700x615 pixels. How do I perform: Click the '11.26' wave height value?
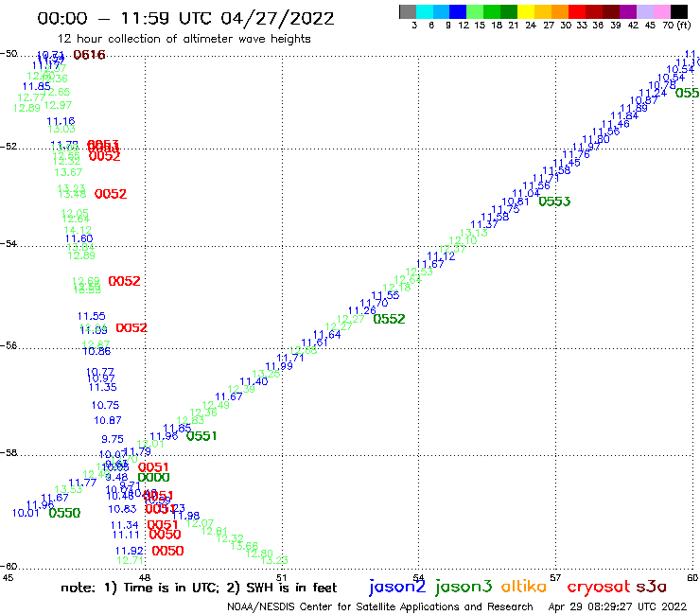tap(362, 310)
